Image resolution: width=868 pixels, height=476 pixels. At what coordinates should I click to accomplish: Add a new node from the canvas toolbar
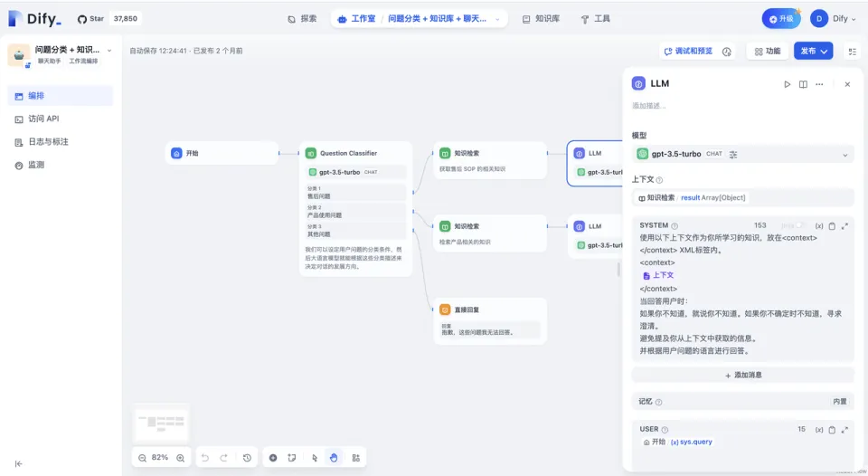273,458
